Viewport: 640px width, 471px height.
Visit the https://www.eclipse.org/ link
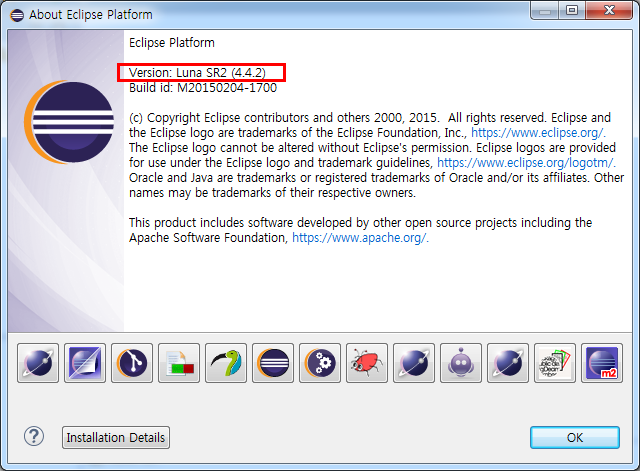[x=538, y=133]
